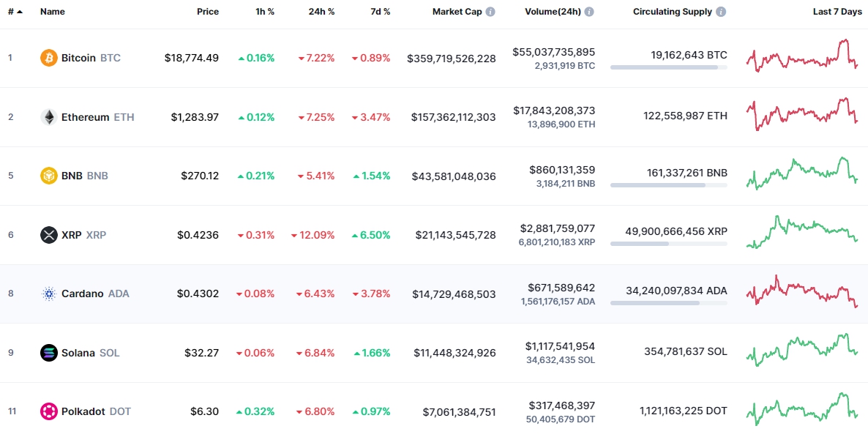Click BNB price $270.12
Screen dimensions: 868x437
[x=200, y=176]
